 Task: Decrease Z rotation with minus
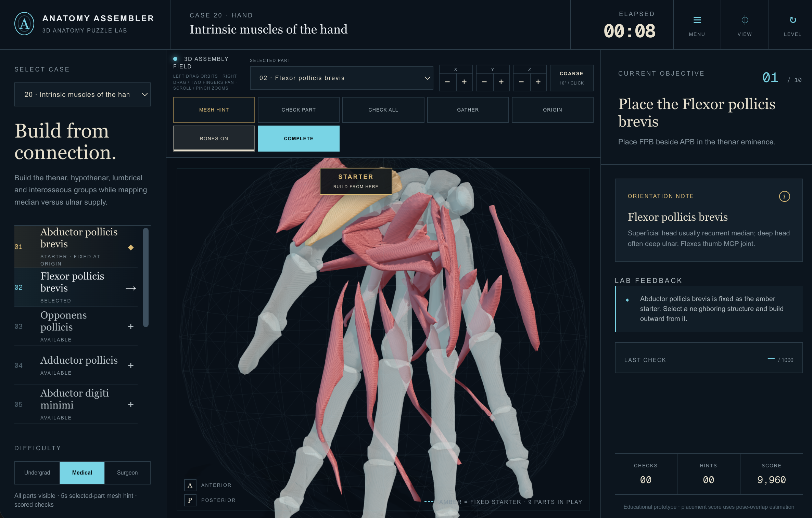coord(521,82)
